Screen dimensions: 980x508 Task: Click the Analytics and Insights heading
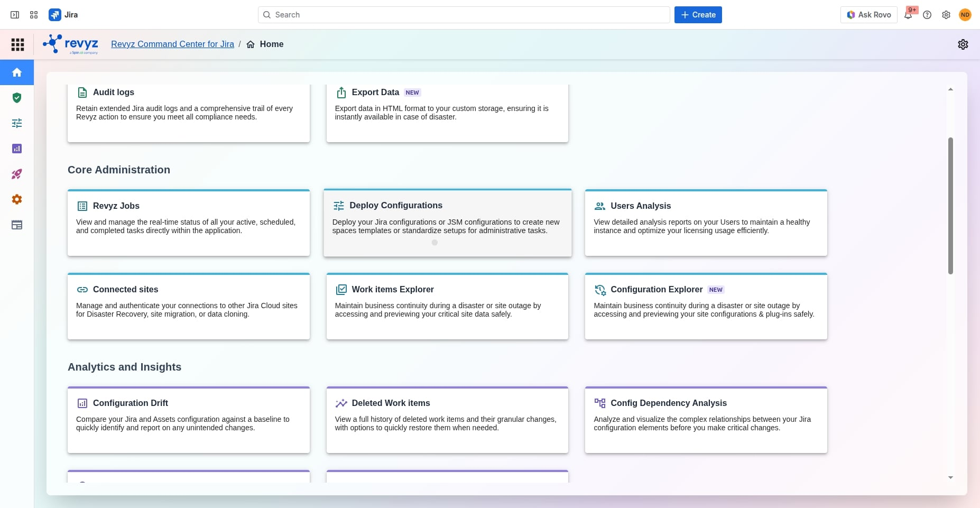click(x=124, y=367)
